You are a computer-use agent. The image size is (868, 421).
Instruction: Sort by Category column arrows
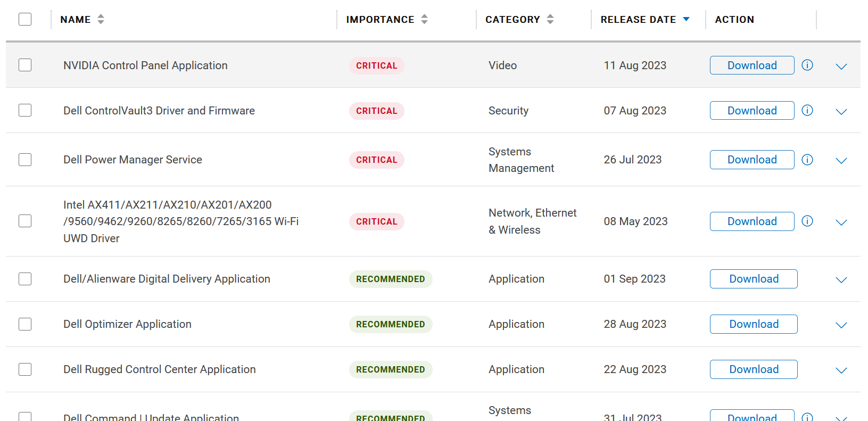pyautogui.click(x=550, y=19)
